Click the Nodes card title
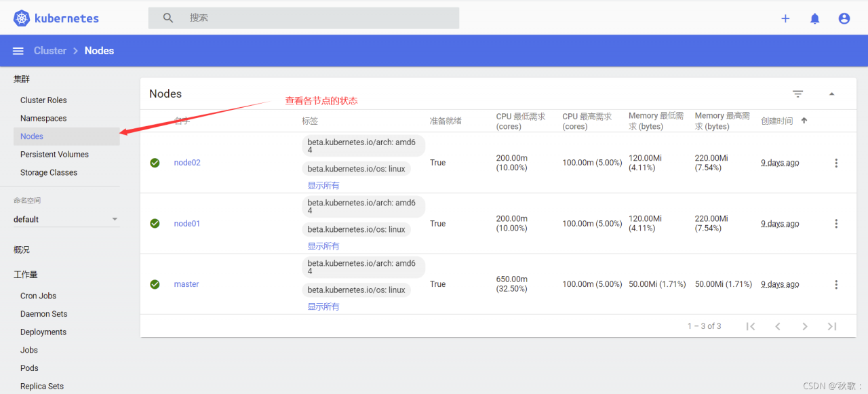The image size is (868, 394). coord(165,94)
